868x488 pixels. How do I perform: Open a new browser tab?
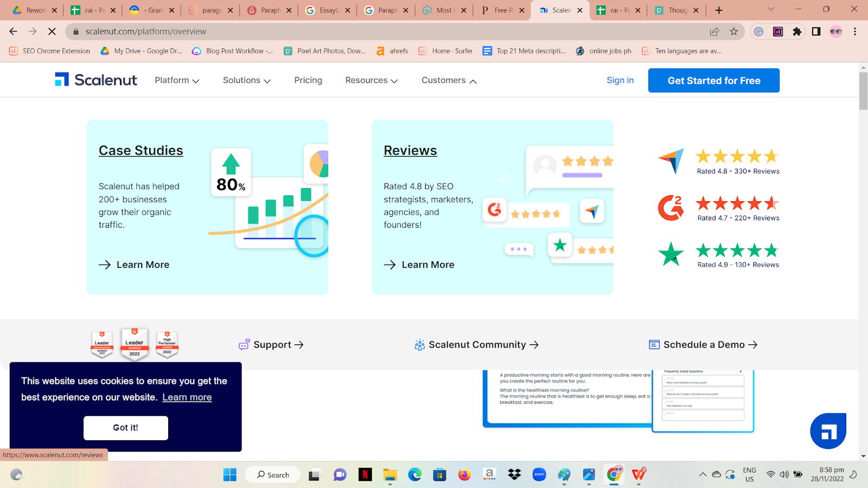[719, 10]
